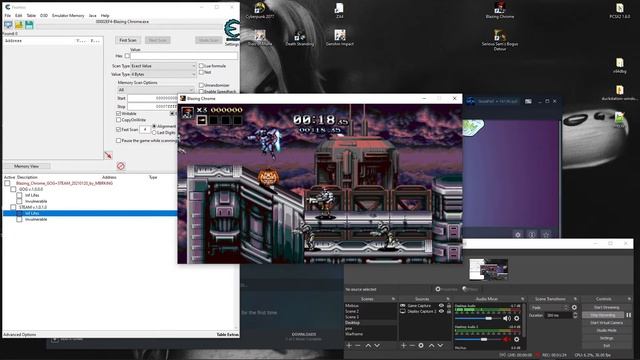Click scene transition properties gear in OBS
This screenshot has height=360, width=640.
[x=574, y=307]
